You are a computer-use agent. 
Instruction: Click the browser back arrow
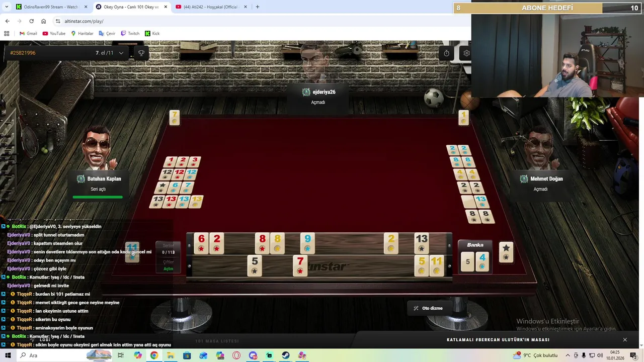pyautogui.click(x=7, y=21)
